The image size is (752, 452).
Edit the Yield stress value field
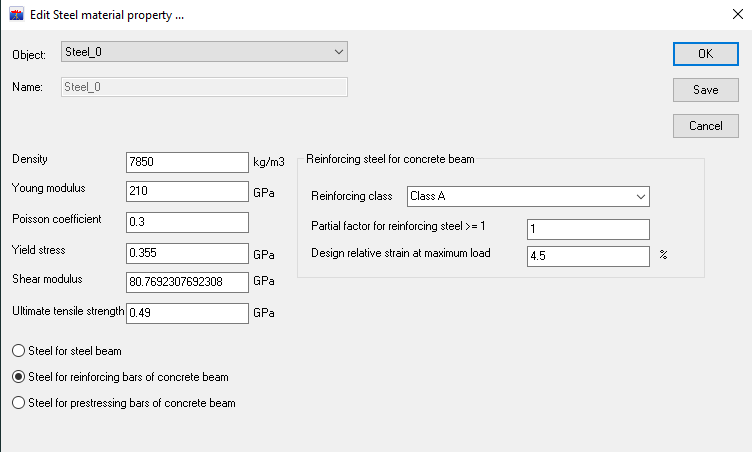point(187,253)
